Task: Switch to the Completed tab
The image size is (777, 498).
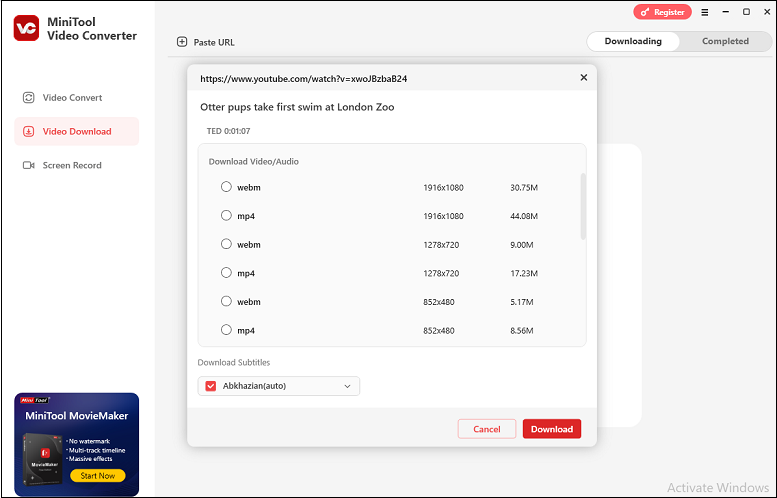Action: pos(725,41)
